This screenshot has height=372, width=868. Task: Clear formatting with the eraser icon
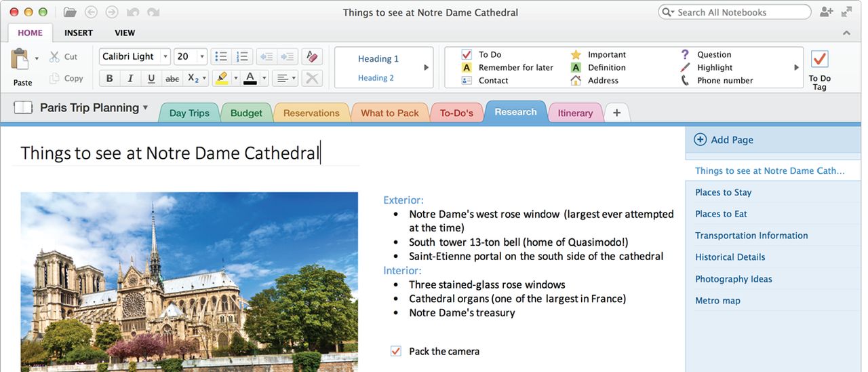coord(311,56)
